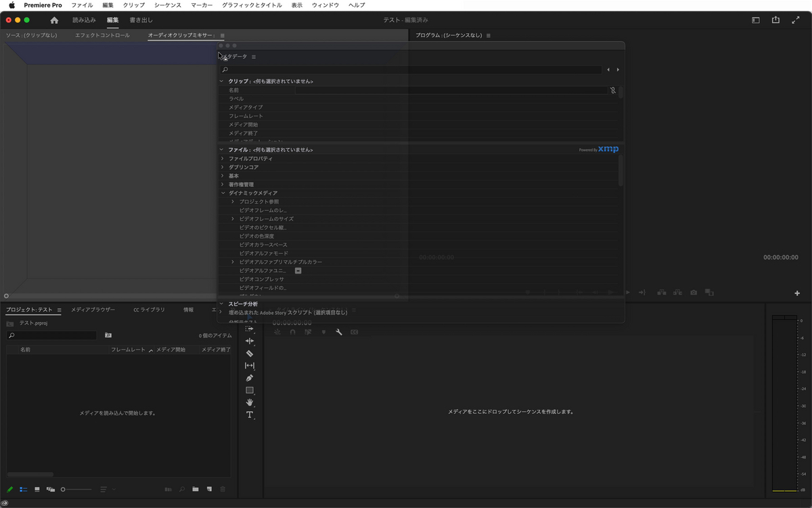Toggle Snap magnet in Timeline
812x508 pixels.
[293, 332]
